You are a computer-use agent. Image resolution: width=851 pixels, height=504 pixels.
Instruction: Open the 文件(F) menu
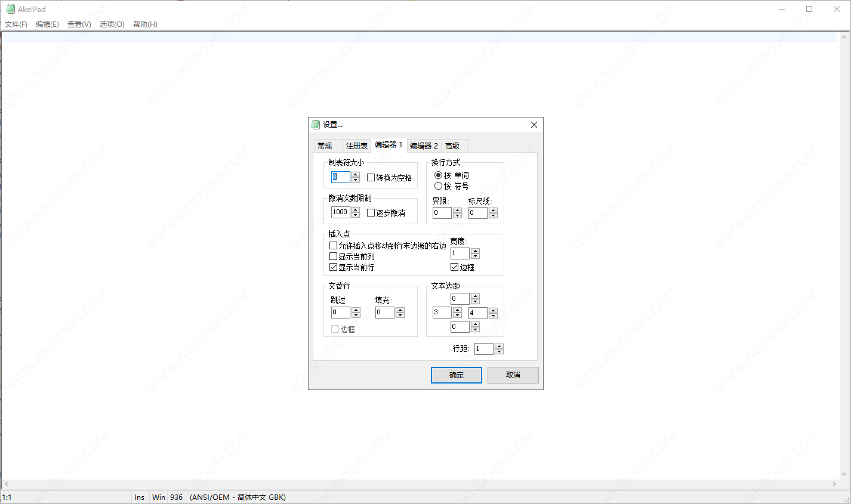(x=16, y=24)
